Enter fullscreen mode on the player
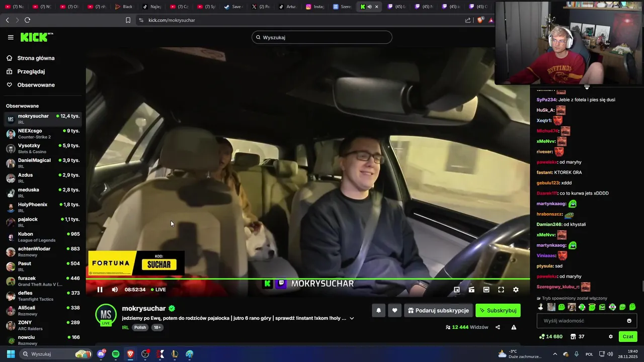Screen dimensions: 644x362 pyautogui.click(x=501, y=290)
